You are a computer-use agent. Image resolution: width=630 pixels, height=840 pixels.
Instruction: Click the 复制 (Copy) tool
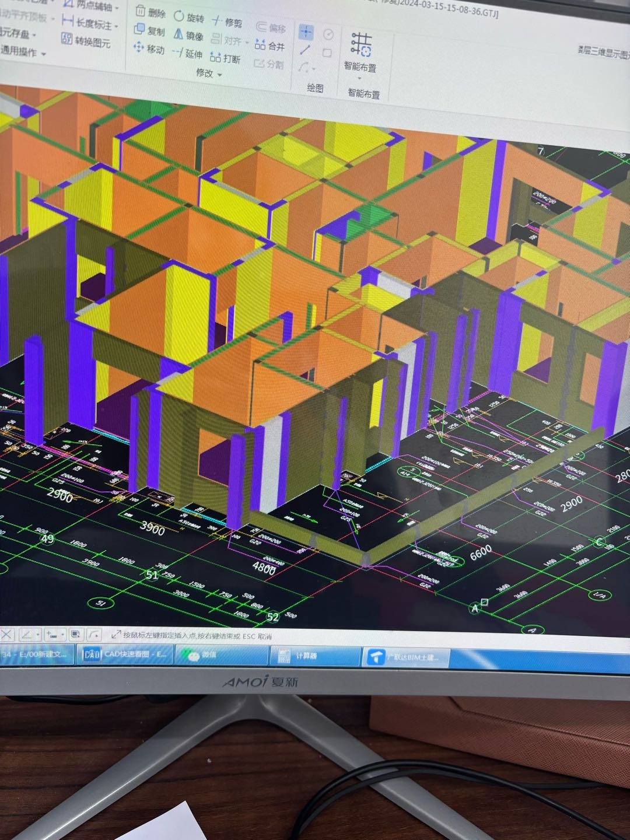[149, 30]
